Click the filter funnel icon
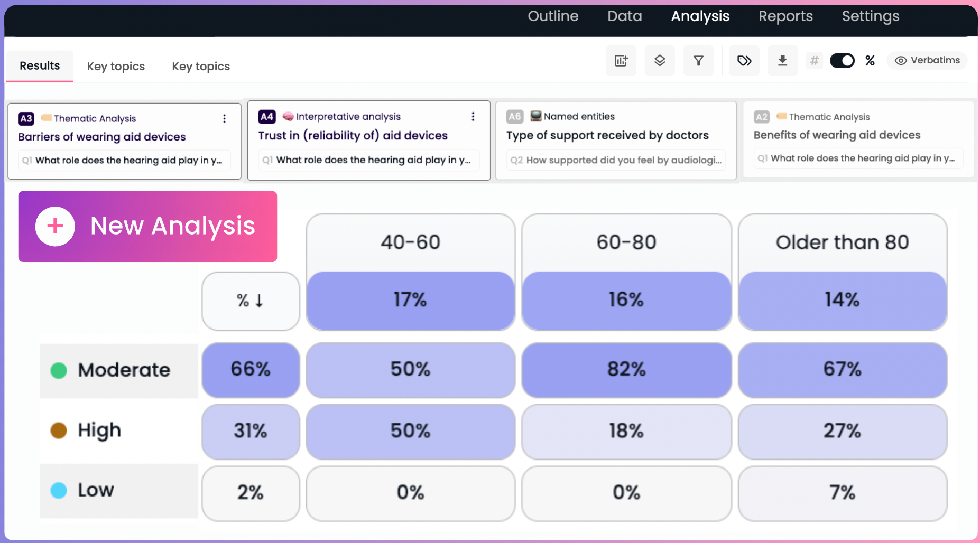980x543 pixels. coord(698,61)
